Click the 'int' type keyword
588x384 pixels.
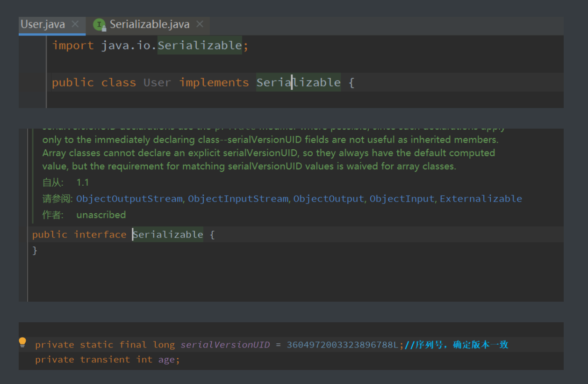coord(144,360)
